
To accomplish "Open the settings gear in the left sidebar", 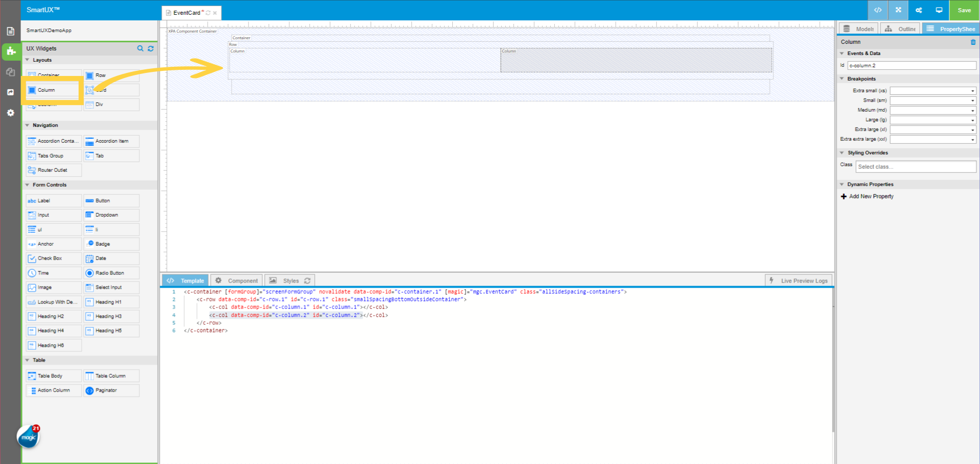I will [10, 113].
